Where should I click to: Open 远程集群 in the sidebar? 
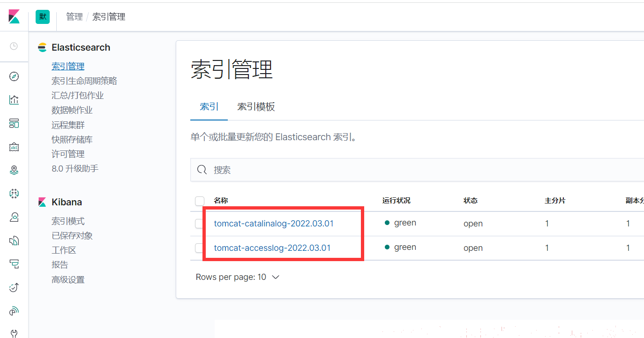[x=68, y=125]
